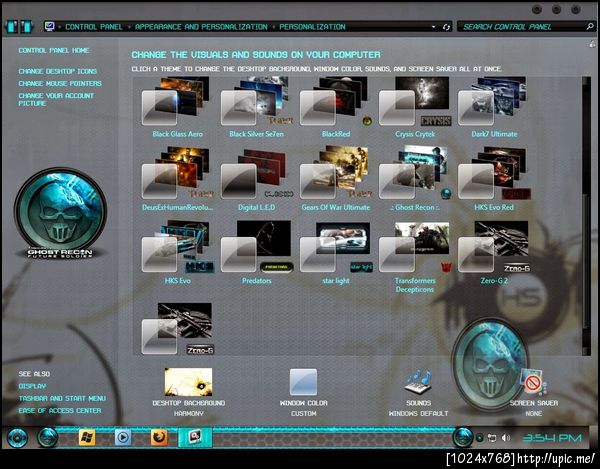Open the globe taskbar icon beside Start

coord(48,437)
